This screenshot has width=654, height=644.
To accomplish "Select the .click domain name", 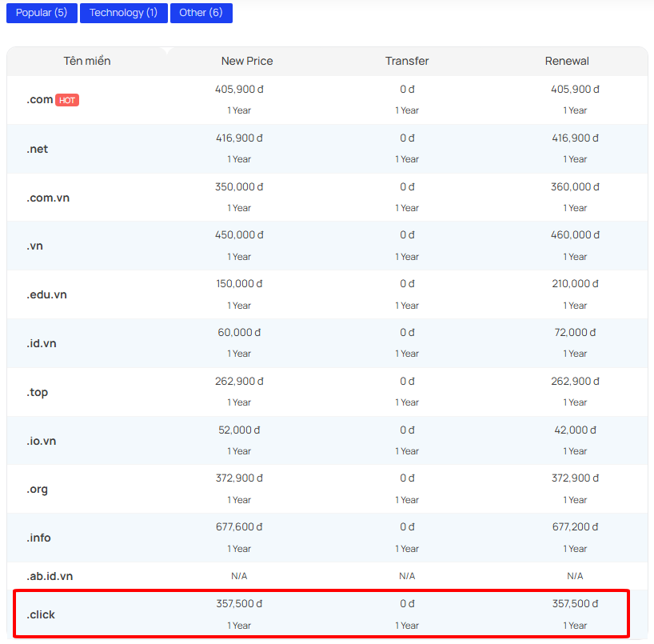I will (x=41, y=614).
